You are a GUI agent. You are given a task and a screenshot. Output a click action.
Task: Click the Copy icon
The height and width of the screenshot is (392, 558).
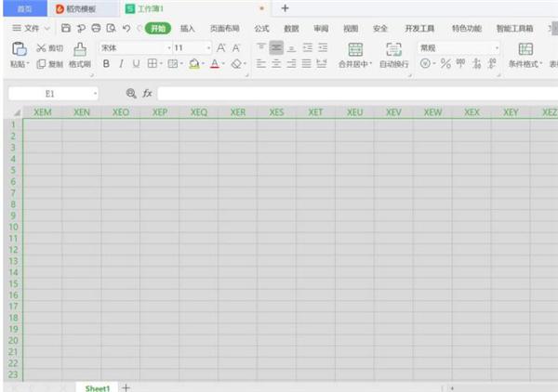[x=41, y=64]
